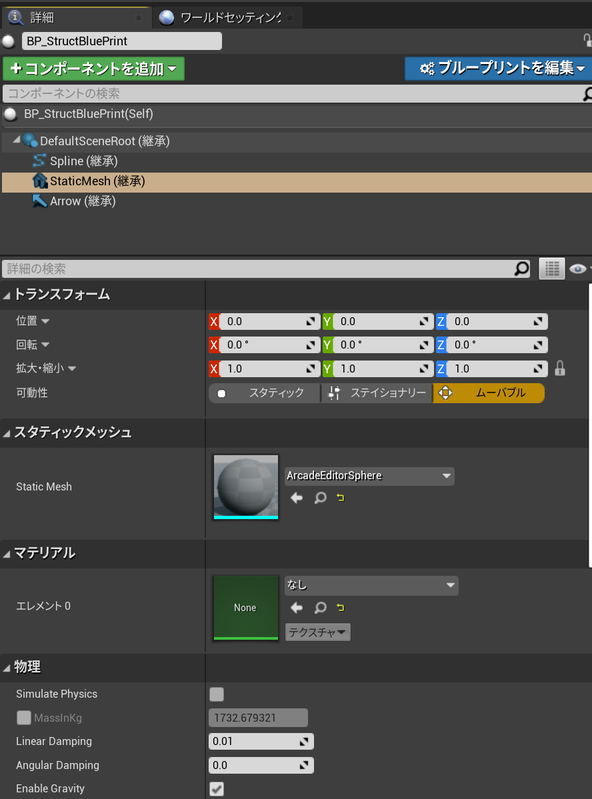This screenshot has height=799, width=592.
Task: Toggle the eye view options icon
Action: [x=578, y=269]
